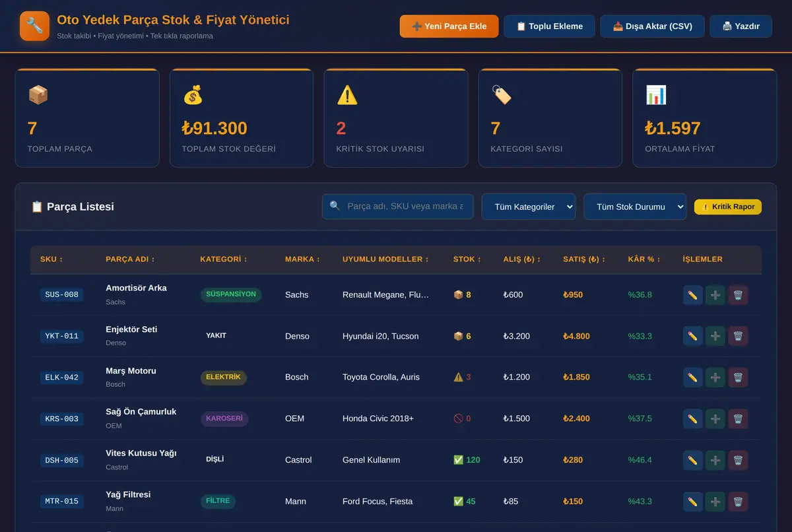The height and width of the screenshot is (532, 792).
Task: Focus the part name, SKU or brand search field
Action: [398, 207]
